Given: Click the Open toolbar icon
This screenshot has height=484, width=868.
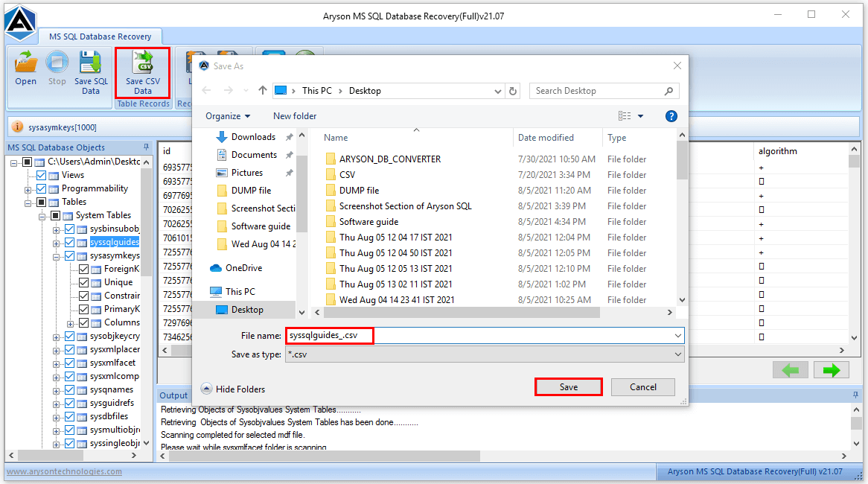Looking at the screenshot, I should click(x=25, y=69).
